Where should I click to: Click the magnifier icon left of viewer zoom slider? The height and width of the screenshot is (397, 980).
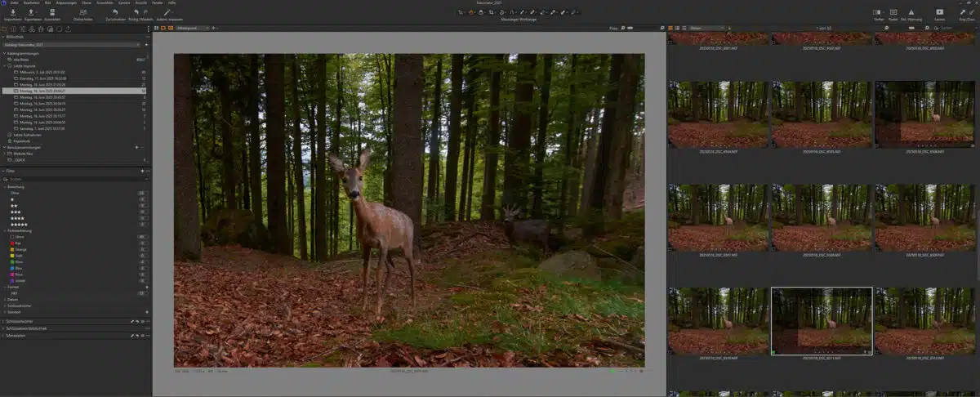(622, 28)
